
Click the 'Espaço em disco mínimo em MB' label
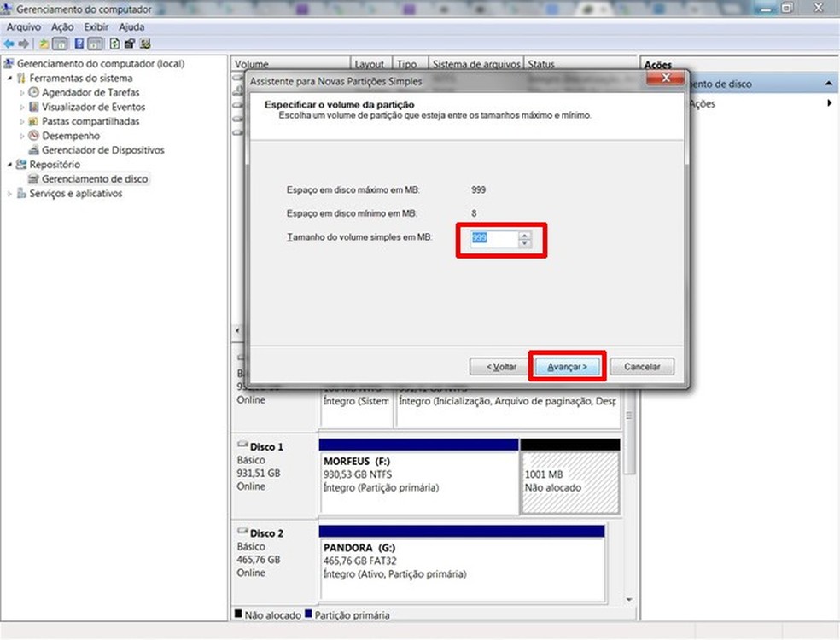[352, 213]
